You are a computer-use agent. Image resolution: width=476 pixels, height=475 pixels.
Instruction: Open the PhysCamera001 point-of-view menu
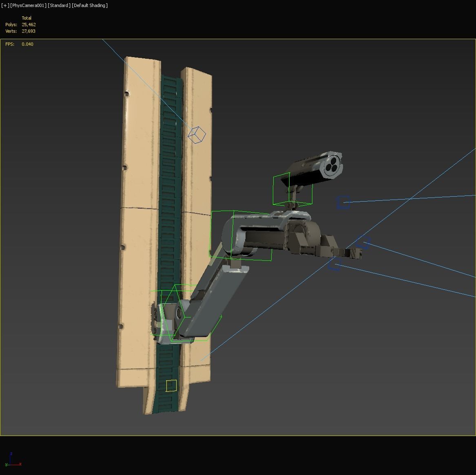click(28, 5)
